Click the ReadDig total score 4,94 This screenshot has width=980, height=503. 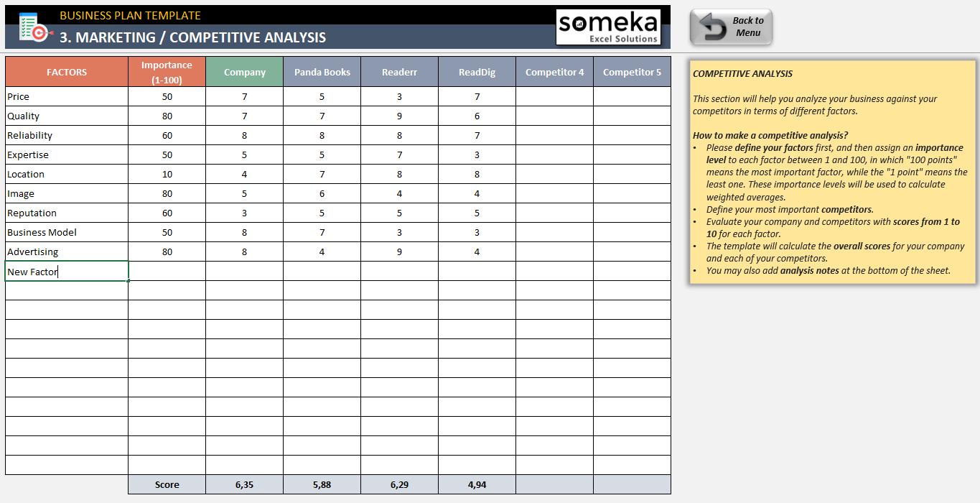coord(477,485)
